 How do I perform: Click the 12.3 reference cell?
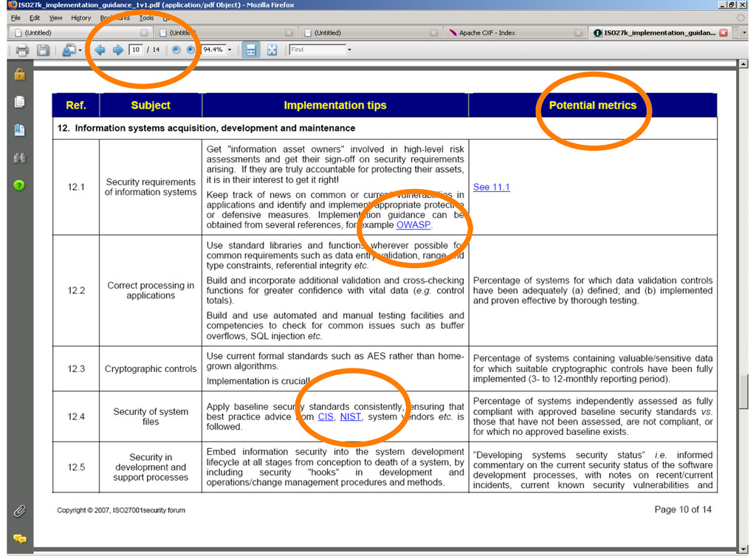[76, 369]
